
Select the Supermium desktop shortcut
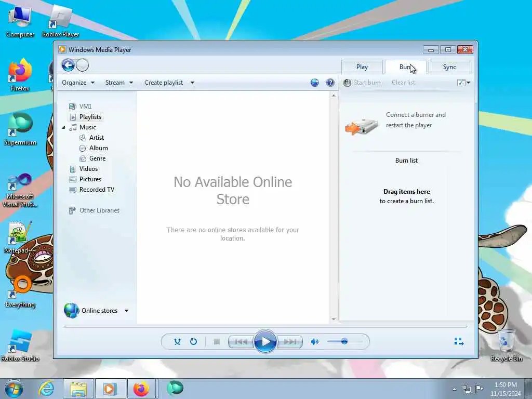20,129
